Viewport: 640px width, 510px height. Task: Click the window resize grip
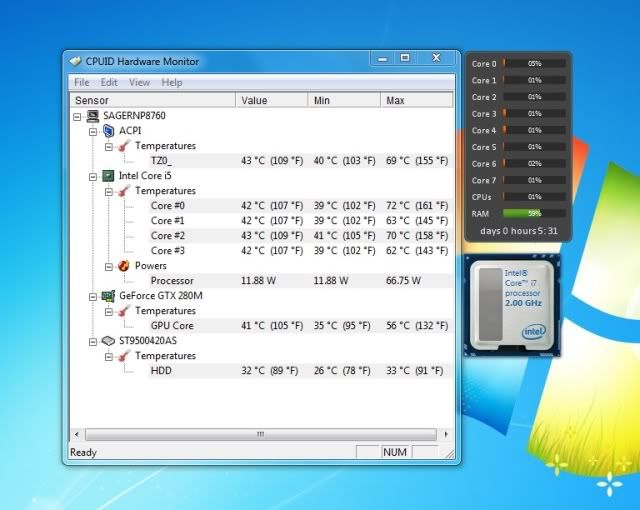coord(449,454)
